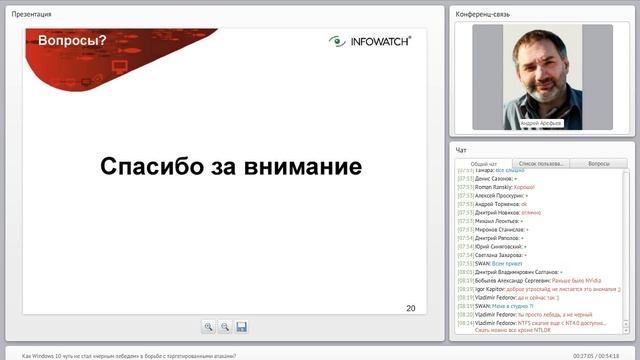This screenshot has width=640, height=360.
Task: Click the chat scrollbar up arrow
Action: (626, 324)
